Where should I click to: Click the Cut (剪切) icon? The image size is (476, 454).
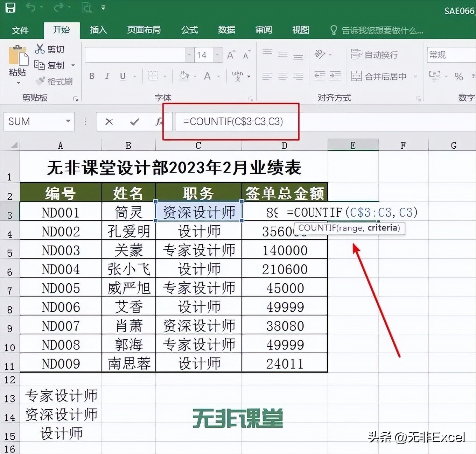[x=40, y=49]
